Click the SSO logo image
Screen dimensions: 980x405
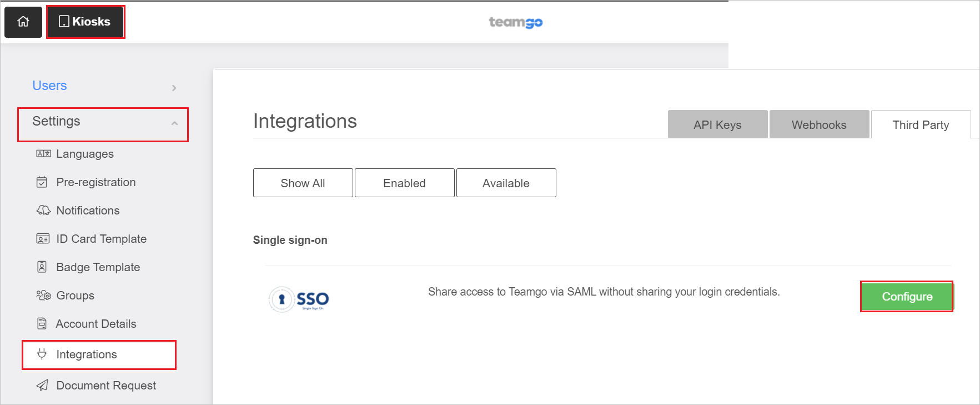(299, 299)
